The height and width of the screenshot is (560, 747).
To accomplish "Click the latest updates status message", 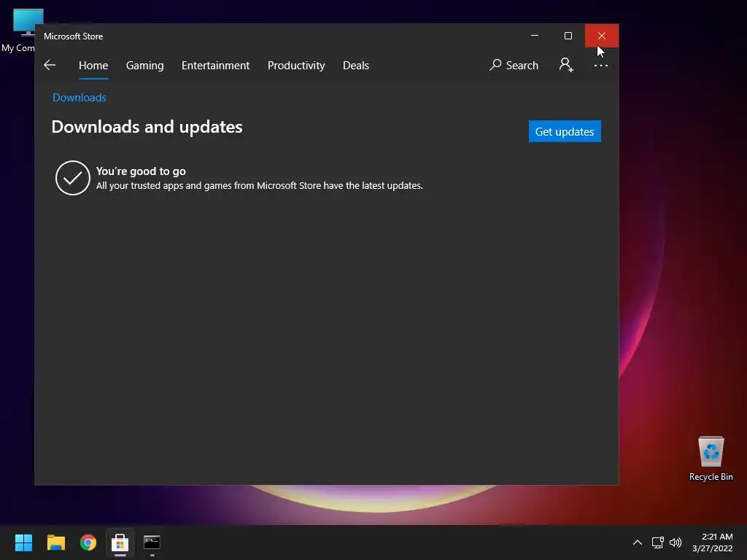I will [259, 186].
